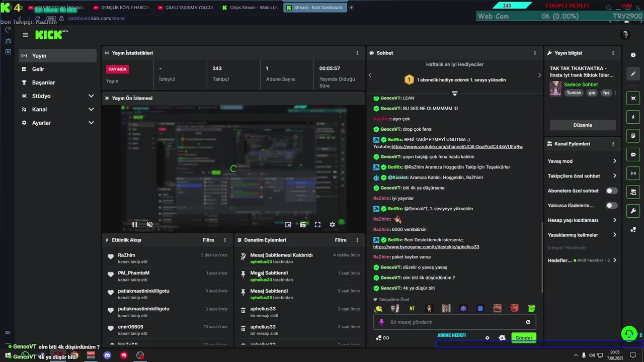Image resolution: width=644 pixels, height=362 pixels.
Task: Open the hamburger menu beside the Kick logo
Action: (25, 35)
